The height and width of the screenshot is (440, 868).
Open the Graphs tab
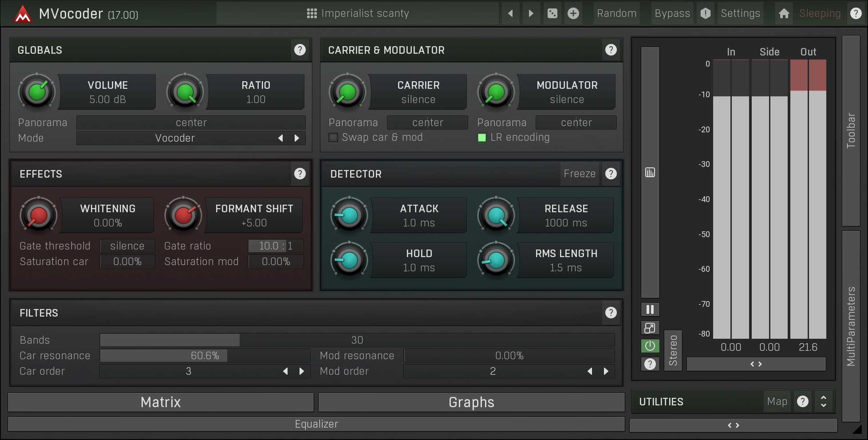(471, 402)
